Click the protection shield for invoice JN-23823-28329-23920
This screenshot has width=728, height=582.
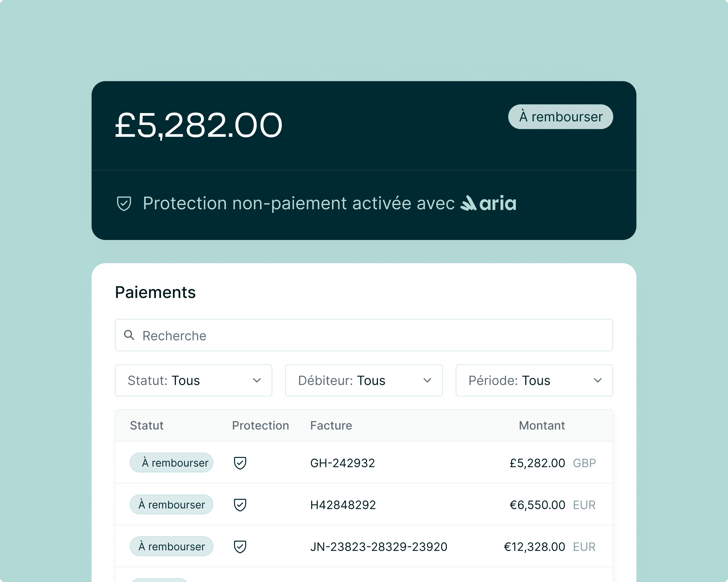point(240,547)
